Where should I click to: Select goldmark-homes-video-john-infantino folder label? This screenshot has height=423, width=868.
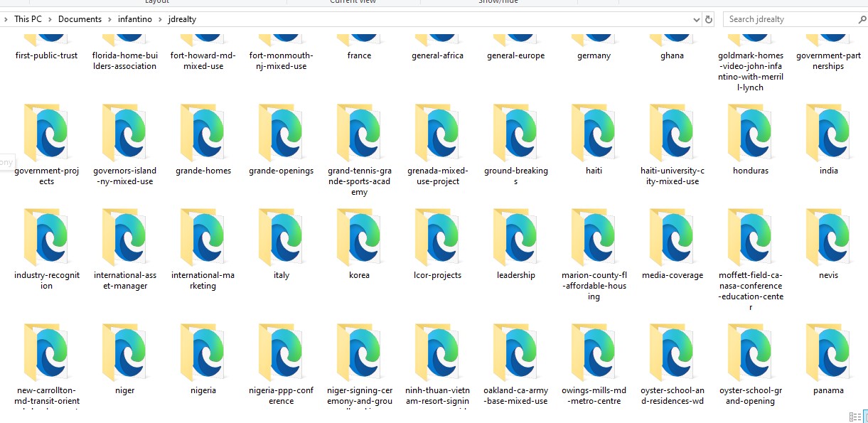(750, 71)
